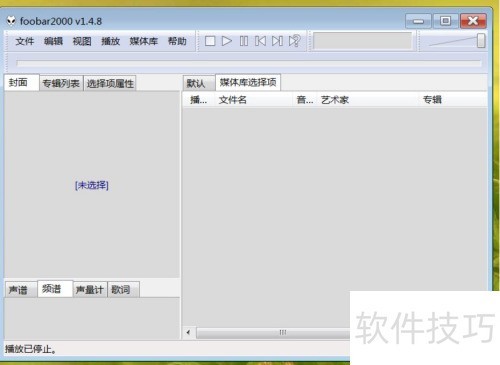Pause playback using the Pause icon
Image resolution: width=500 pixels, height=365 pixels.
pyautogui.click(x=244, y=41)
